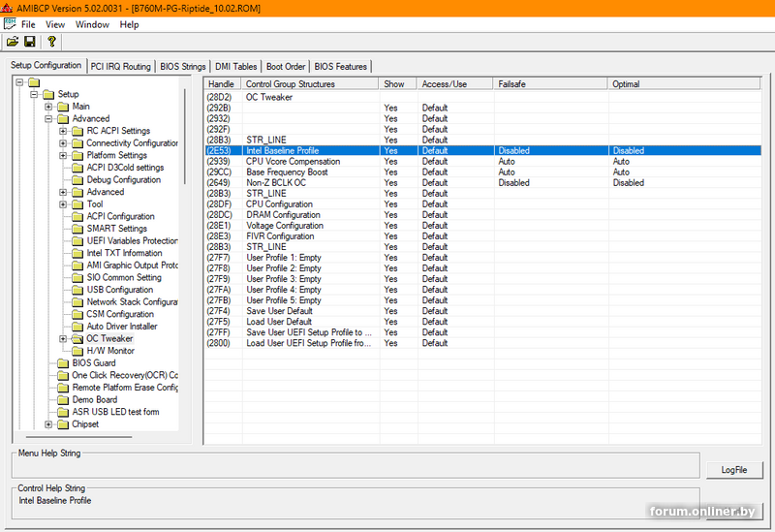Switch to the BIOS Strings tab
Screen dimensions: 775x532
(x=182, y=67)
